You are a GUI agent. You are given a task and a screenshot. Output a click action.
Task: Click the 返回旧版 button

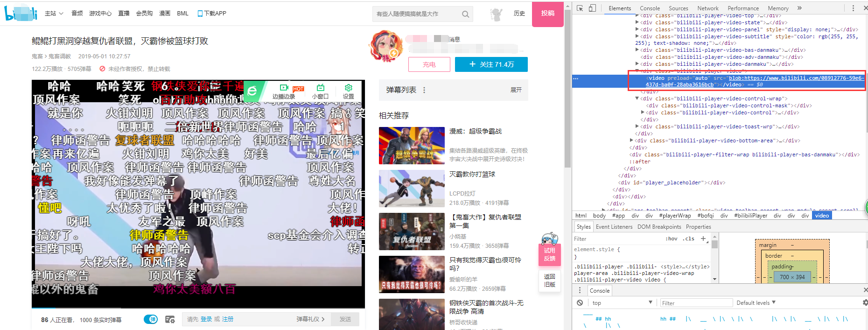tap(550, 281)
